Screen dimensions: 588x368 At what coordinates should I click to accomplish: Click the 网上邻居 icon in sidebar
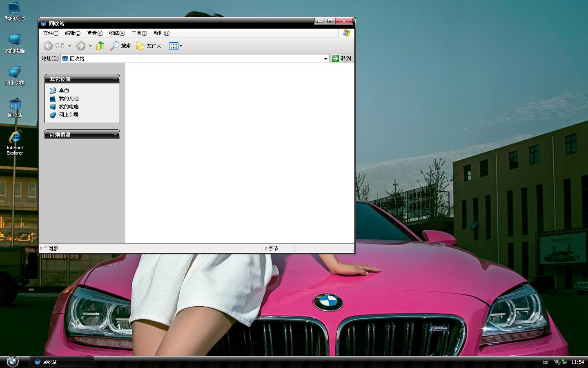[x=53, y=115]
